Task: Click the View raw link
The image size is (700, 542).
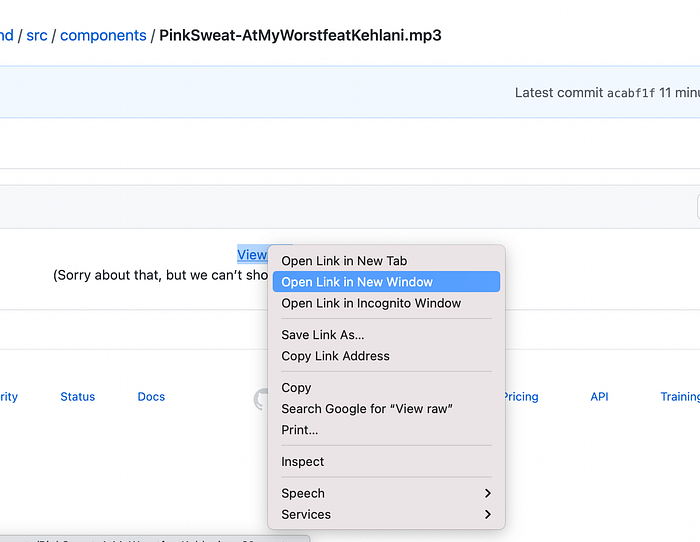Action: [252, 255]
